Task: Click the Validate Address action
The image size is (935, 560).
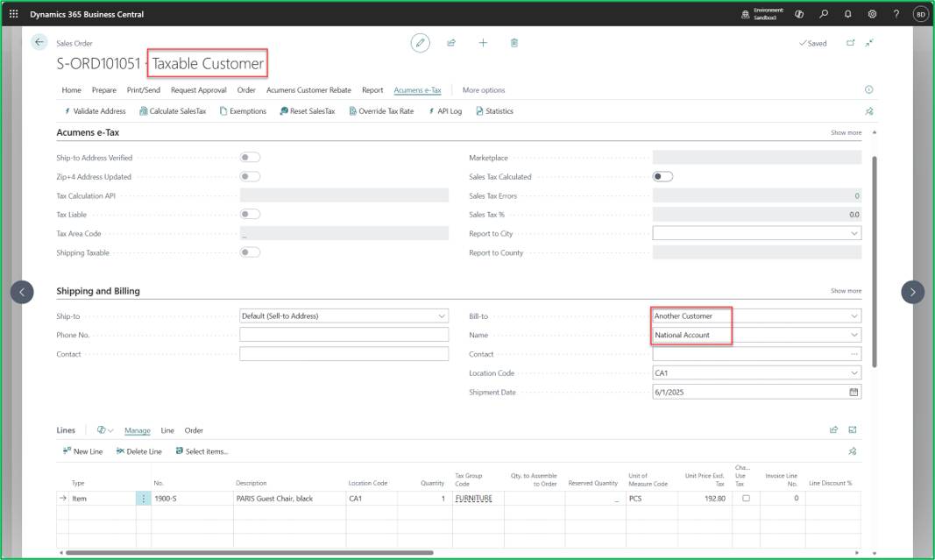Action: pyautogui.click(x=95, y=111)
